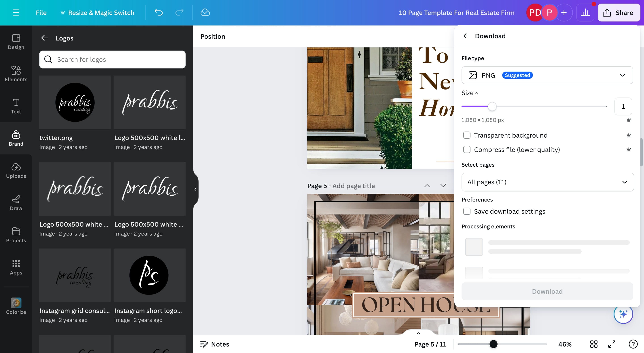
Task: Open the Uploads panel
Action: coord(16,170)
